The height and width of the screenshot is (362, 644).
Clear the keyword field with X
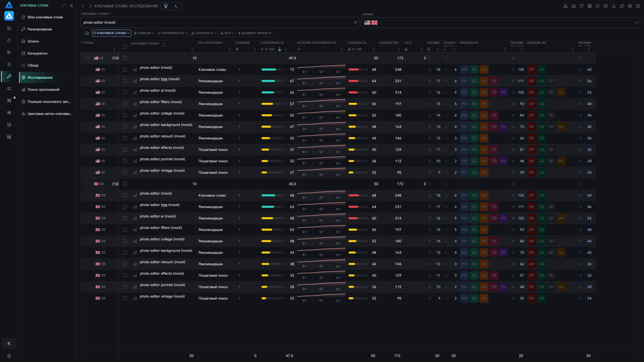pyautogui.click(x=356, y=22)
